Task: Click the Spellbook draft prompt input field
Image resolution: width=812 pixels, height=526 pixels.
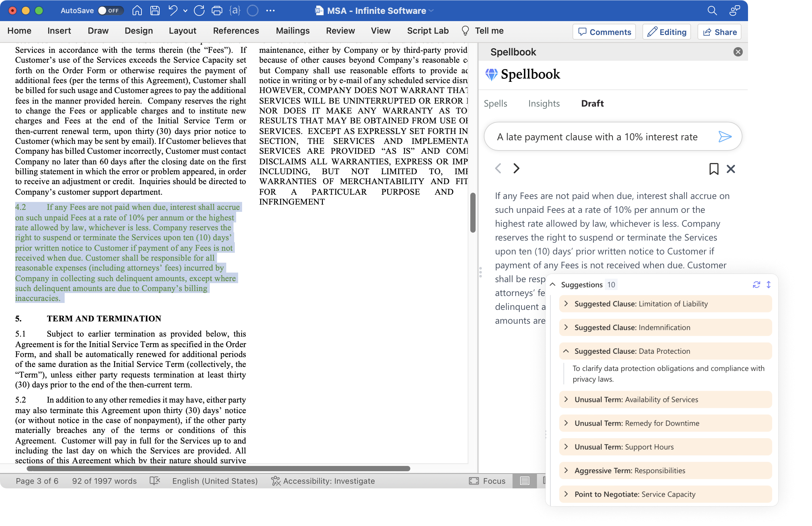Action: [597, 137]
